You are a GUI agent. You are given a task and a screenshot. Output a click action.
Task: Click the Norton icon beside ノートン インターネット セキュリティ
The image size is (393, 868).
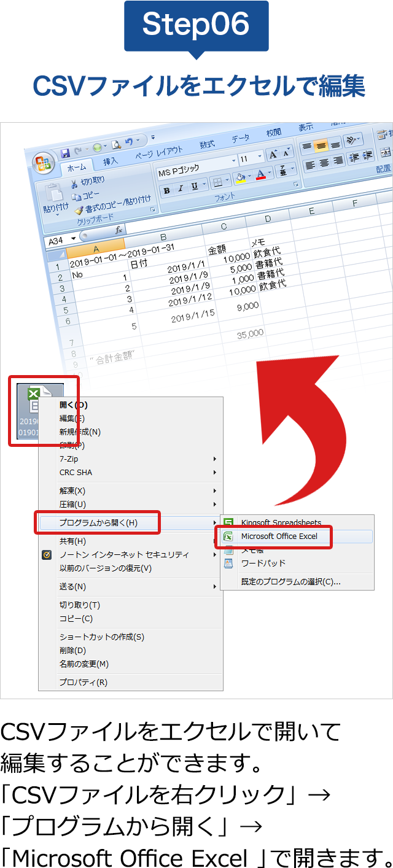point(47,555)
